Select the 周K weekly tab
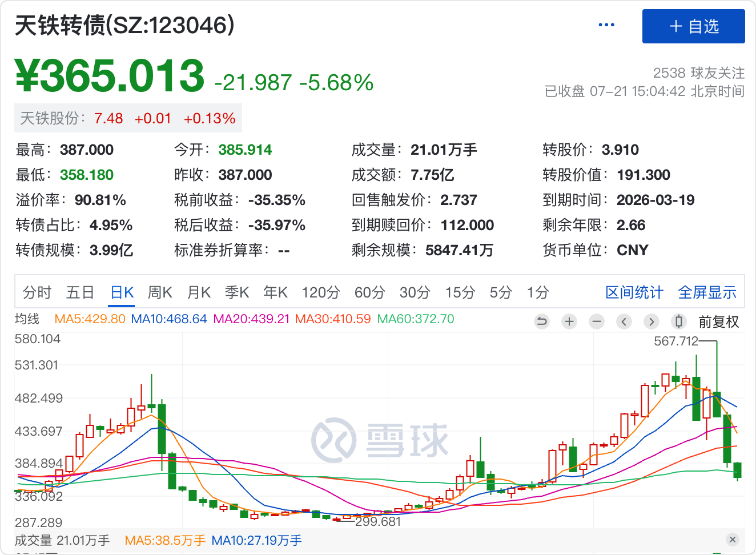Viewport: 756px width, 555px height. coord(160,293)
